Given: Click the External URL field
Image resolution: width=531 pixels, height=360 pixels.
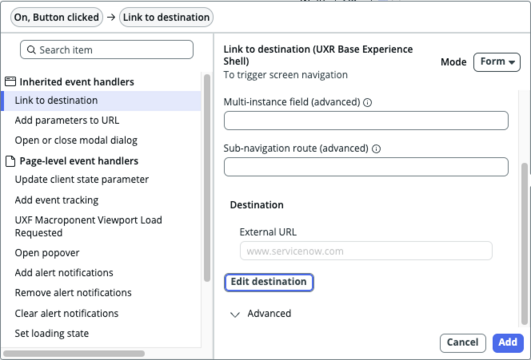Looking at the screenshot, I should pos(366,251).
